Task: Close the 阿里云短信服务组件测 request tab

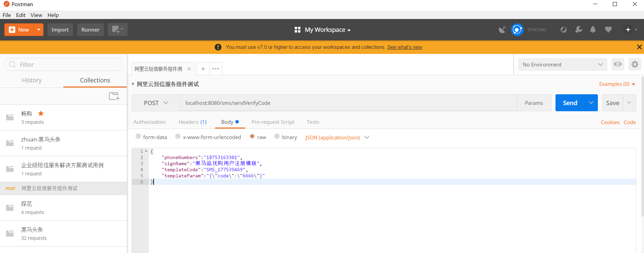Action: [189, 69]
